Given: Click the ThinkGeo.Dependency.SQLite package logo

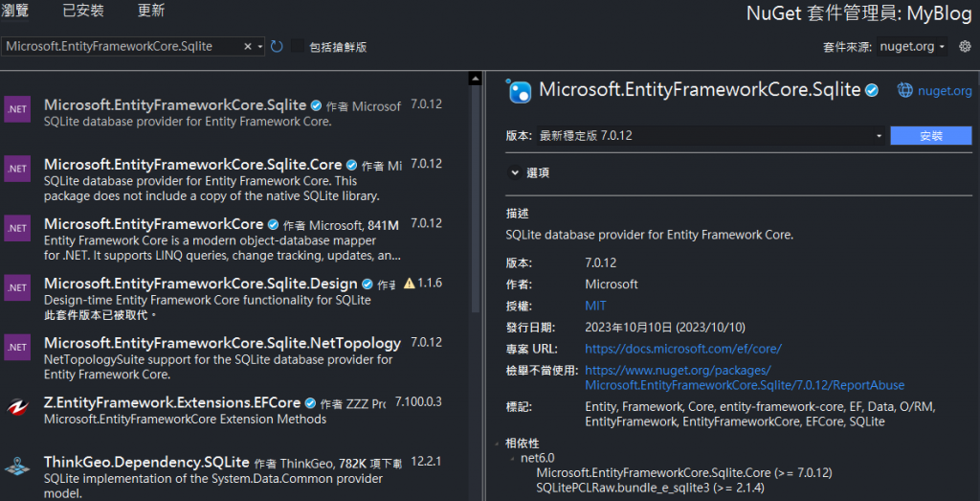Looking at the screenshot, I should point(17,466).
